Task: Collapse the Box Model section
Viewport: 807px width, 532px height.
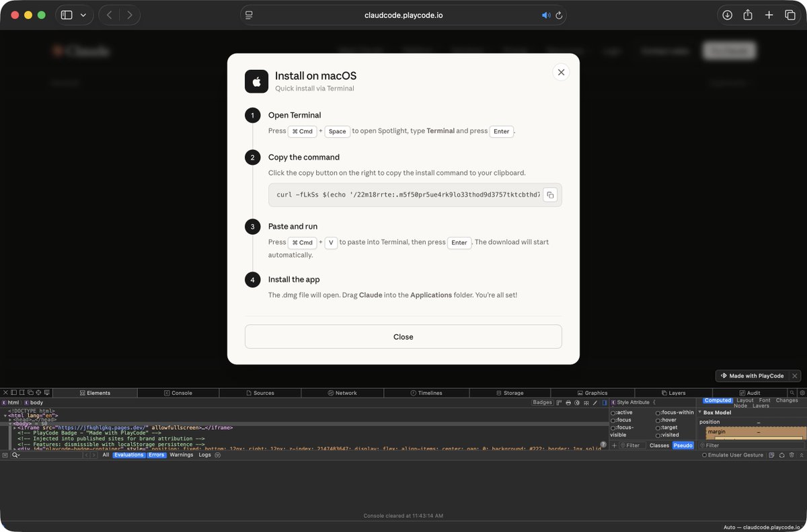Action: 699,412
